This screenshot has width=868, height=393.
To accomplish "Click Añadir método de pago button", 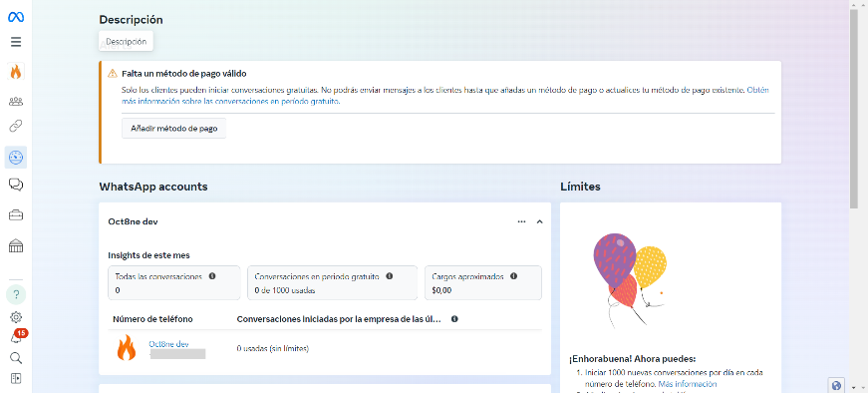I will 173,129.
